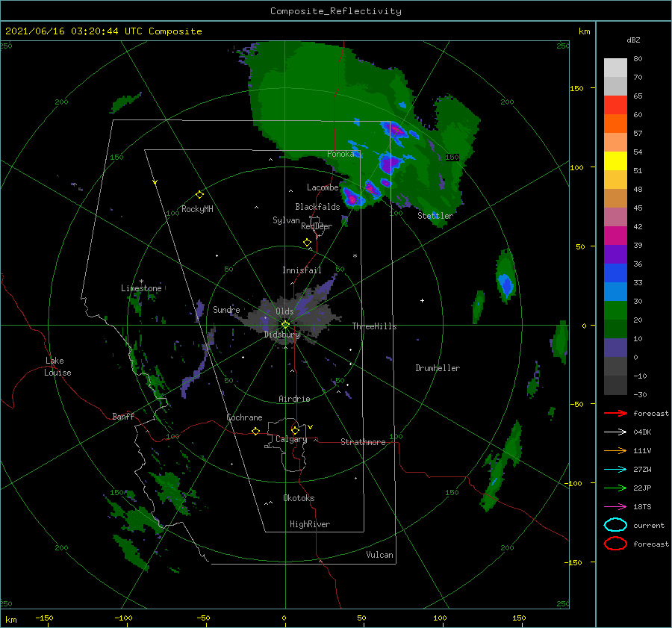This screenshot has height=628, width=672.
Task: Click the RockyMH label
Action: [197, 209]
